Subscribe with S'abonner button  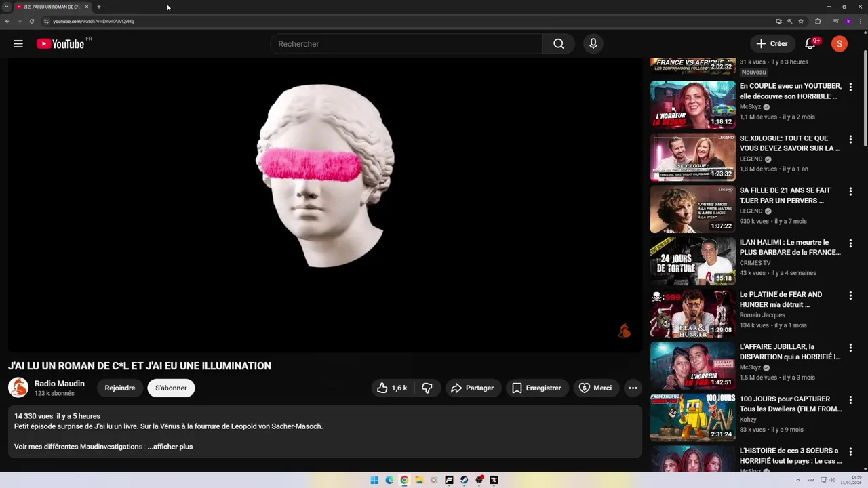[171, 388]
